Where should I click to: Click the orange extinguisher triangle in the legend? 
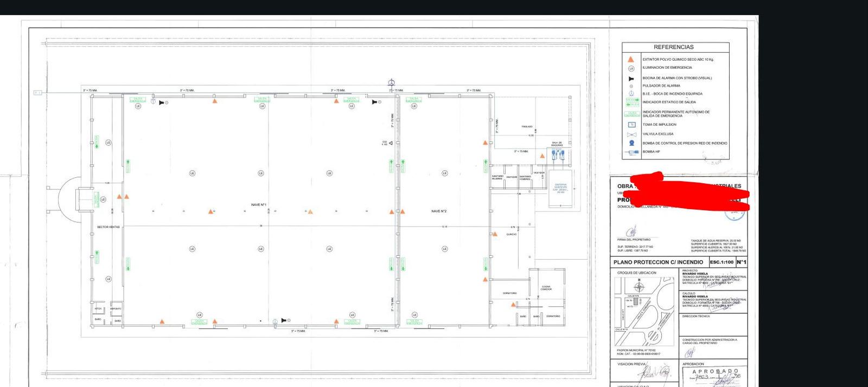click(x=631, y=59)
